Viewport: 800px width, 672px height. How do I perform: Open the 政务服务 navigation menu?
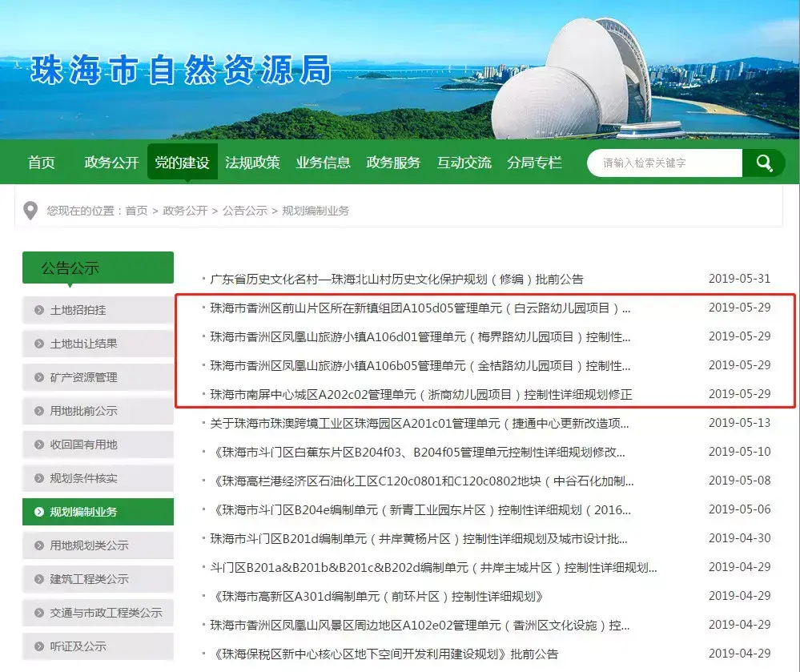pos(393,163)
